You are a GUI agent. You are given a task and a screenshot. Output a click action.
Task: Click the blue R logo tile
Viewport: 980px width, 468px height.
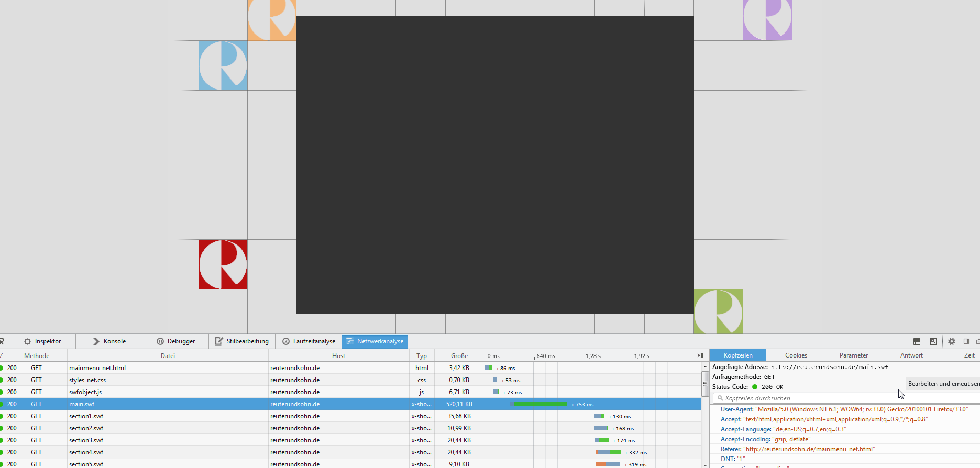pyautogui.click(x=223, y=65)
